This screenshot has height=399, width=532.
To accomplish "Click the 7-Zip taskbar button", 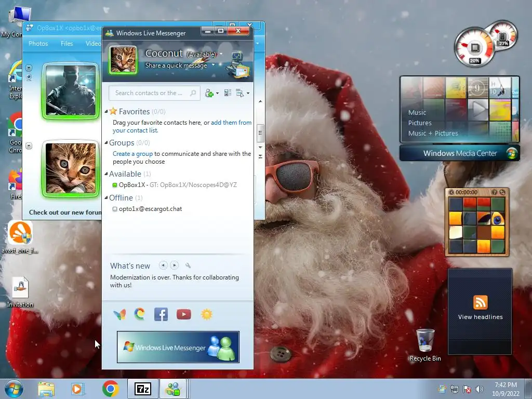I will pos(143,389).
